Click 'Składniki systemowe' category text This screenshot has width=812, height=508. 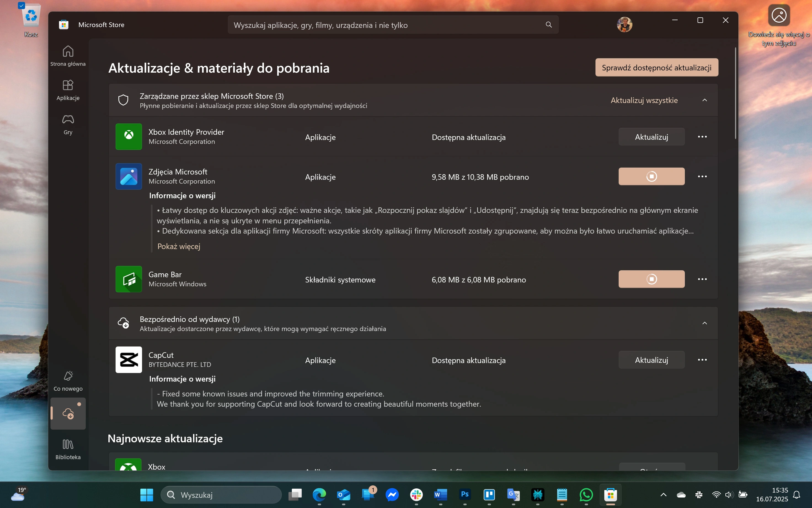340,280
